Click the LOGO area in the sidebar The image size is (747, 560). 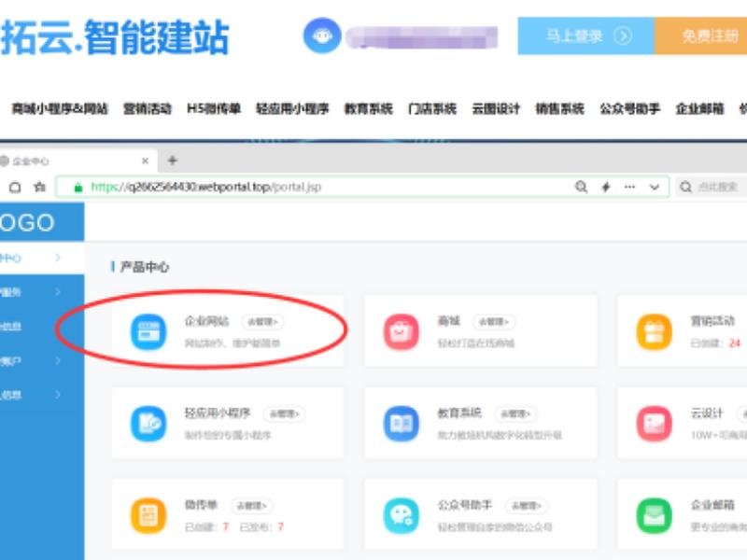coord(42,222)
